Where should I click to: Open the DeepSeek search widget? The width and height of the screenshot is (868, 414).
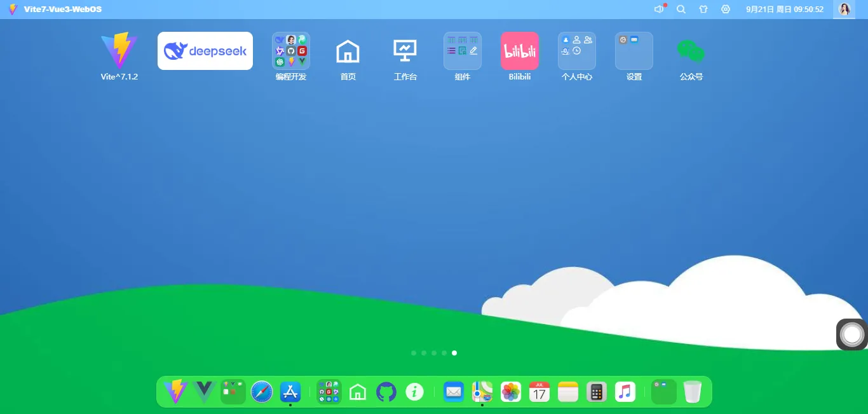205,51
